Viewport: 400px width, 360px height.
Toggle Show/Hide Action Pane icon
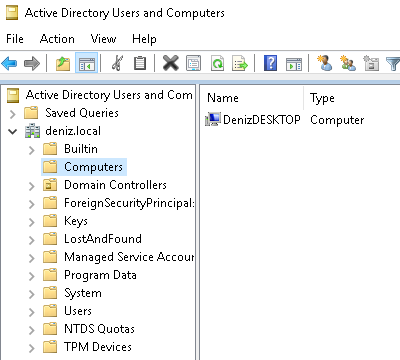coord(294,64)
